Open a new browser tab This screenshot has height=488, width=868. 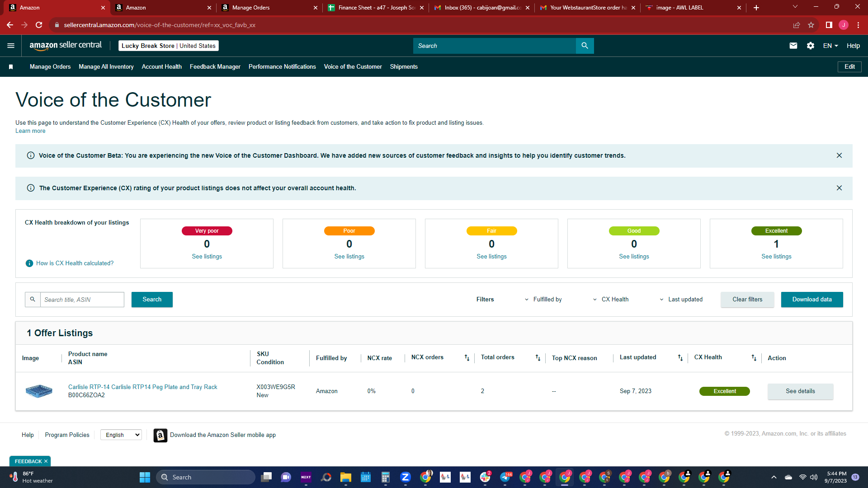point(756,8)
